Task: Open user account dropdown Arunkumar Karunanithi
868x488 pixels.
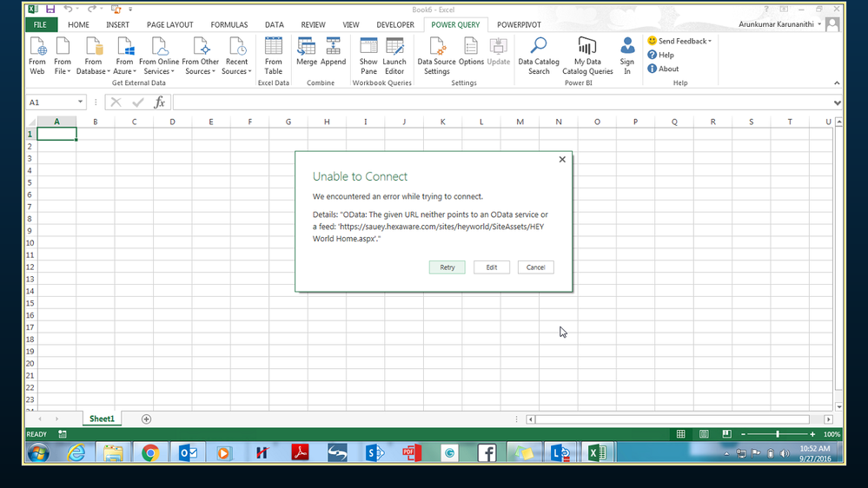Action: (780, 24)
